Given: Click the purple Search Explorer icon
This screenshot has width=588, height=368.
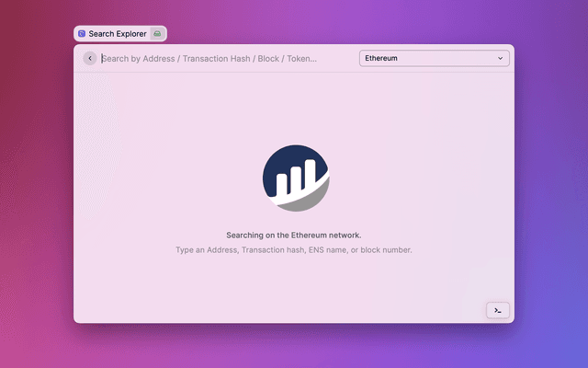Looking at the screenshot, I should click(x=82, y=34).
